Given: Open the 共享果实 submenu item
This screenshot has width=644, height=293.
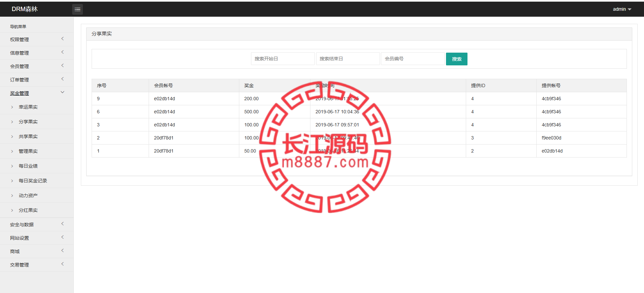Looking at the screenshot, I should [x=37, y=136].
